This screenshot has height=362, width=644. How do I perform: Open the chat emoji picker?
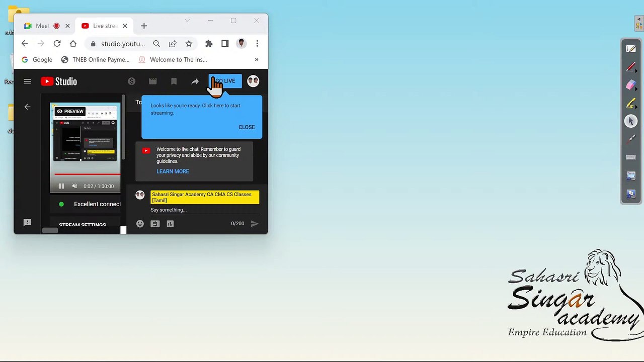point(140,224)
